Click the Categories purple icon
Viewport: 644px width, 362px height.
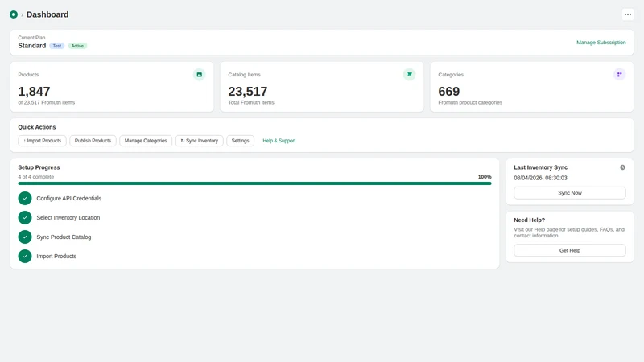pyautogui.click(x=619, y=74)
